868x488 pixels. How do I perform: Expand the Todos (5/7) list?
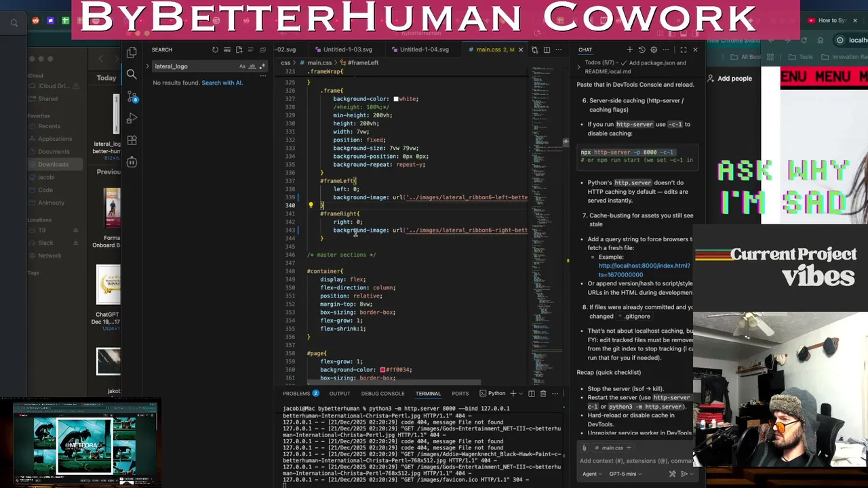coord(579,66)
